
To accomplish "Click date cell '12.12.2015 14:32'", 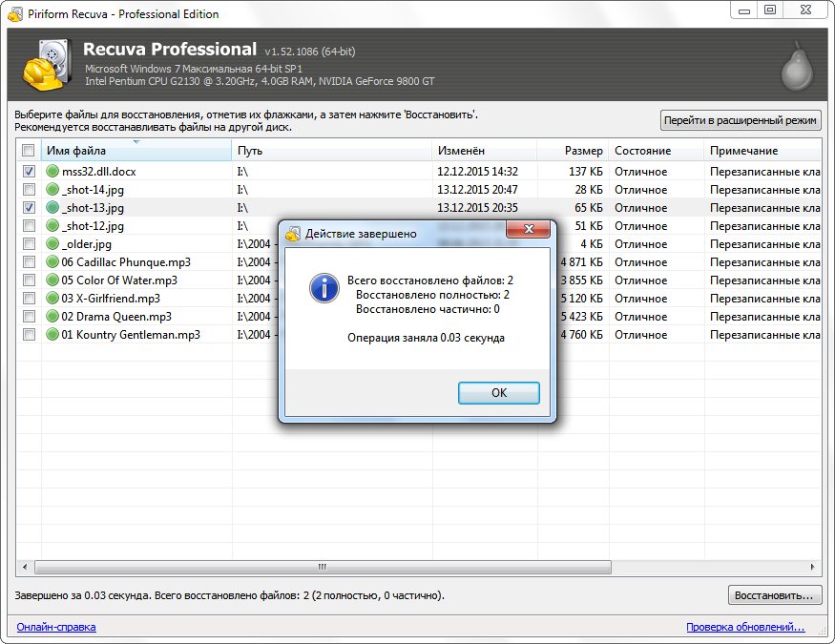I will pyautogui.click(x=477, y=172).
